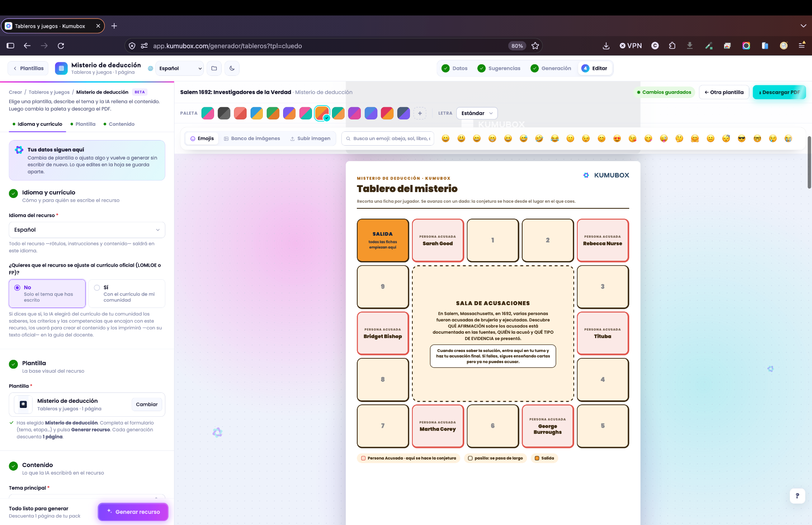Open browser downloads icon
The height and width of the screenshot is (525, 812).
click(x=606, y=46)
